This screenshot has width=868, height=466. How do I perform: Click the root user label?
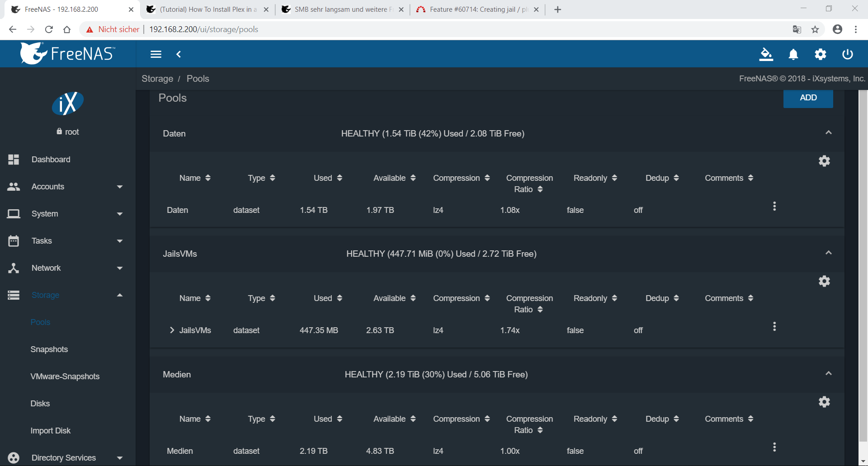tap(68, 132)
